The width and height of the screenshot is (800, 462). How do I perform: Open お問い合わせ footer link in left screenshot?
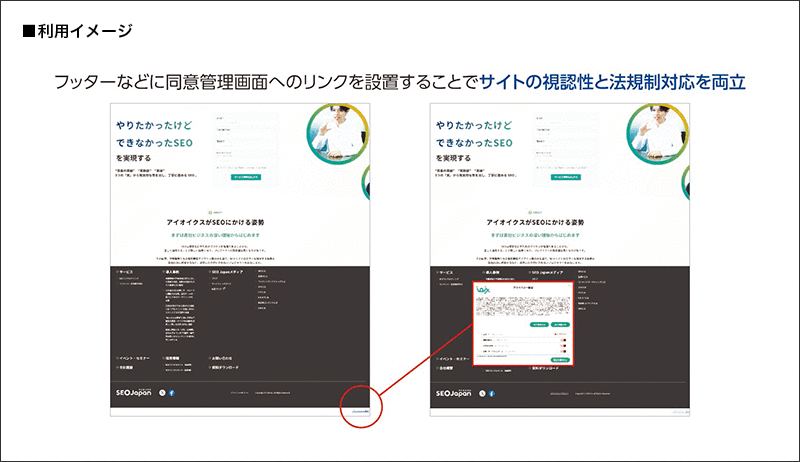tap(221, 358)
